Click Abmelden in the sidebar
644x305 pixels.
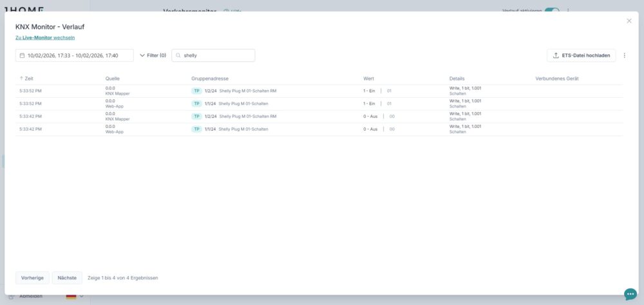[31, 296]
